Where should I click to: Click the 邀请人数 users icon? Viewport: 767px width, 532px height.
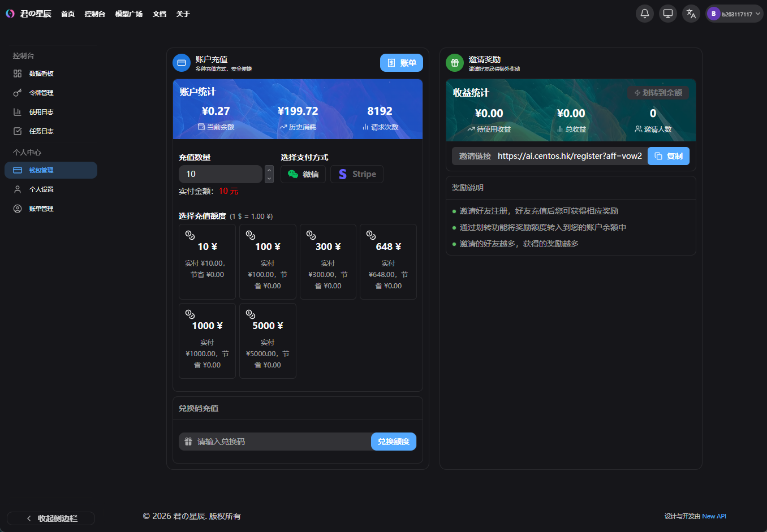point(639,129)
